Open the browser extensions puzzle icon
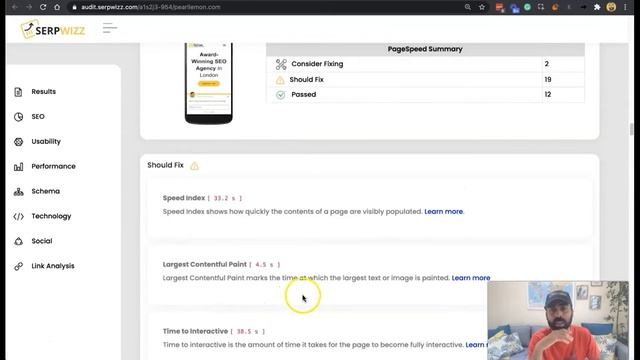The image size is (640, 360). pyautogui.click(x=597, y=7)
